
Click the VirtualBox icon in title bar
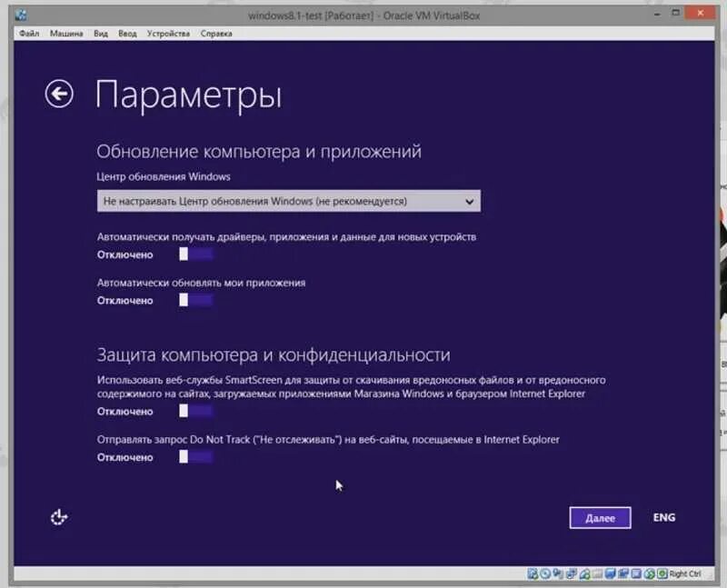point(21,15)
